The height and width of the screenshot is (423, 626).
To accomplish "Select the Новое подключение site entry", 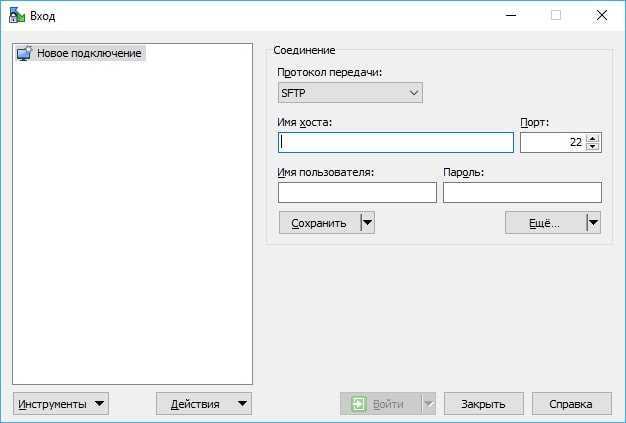I will click(80, 53).
